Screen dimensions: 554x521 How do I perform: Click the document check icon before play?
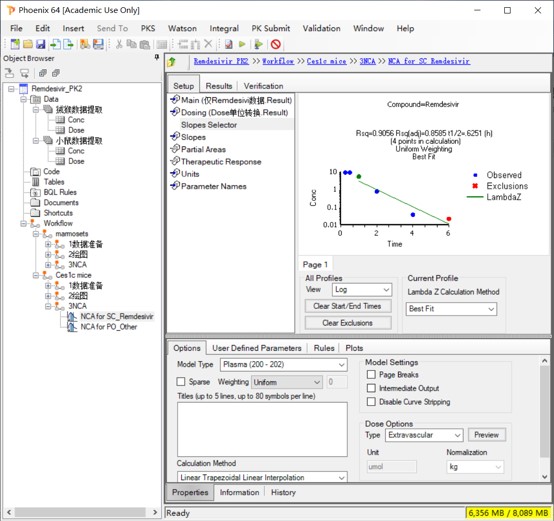coord(229,44)
